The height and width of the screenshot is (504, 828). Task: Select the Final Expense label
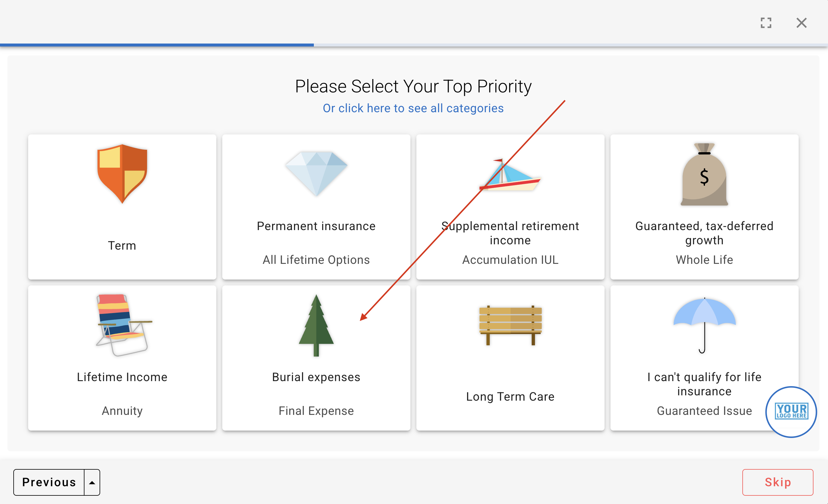click(316, 411)
